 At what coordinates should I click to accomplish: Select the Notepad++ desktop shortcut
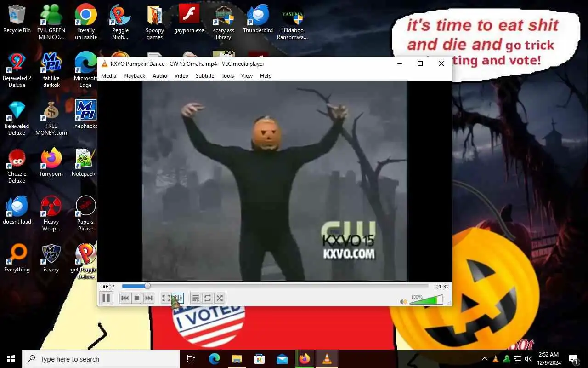click(x=85, y=162)
